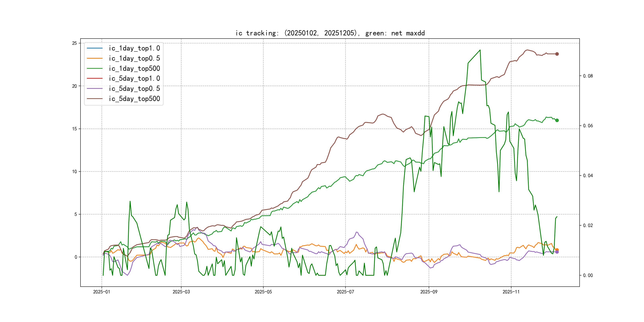The height and width of the screenshot is (322, 644).
Task: Click the blue line swatch in legend
Action: (95, 48)
